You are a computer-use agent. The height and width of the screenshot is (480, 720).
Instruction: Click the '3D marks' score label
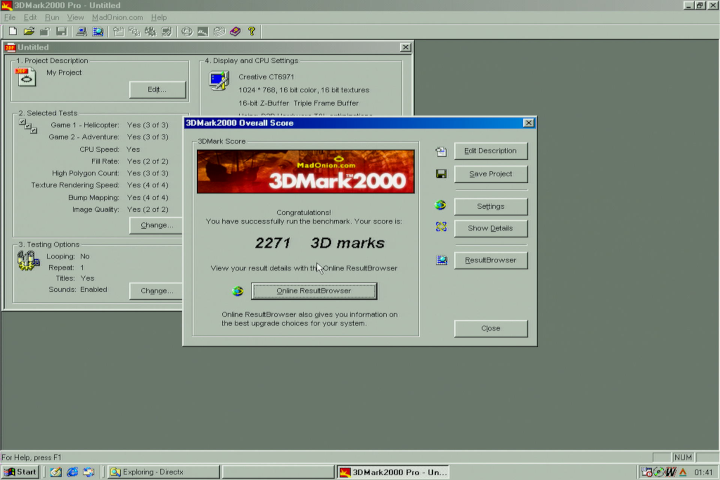348,243
